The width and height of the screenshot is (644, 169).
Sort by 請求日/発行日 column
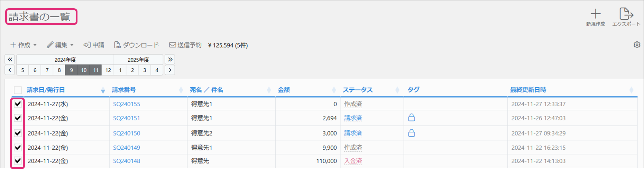46,90
